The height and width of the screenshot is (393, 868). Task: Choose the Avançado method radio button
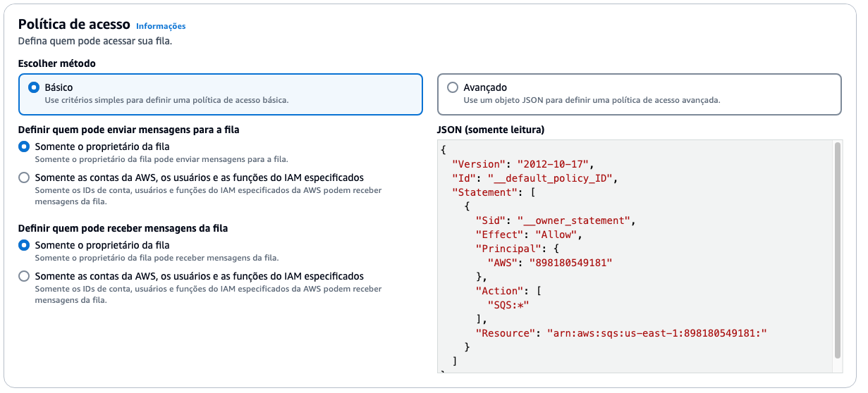[x=453, y=87]
